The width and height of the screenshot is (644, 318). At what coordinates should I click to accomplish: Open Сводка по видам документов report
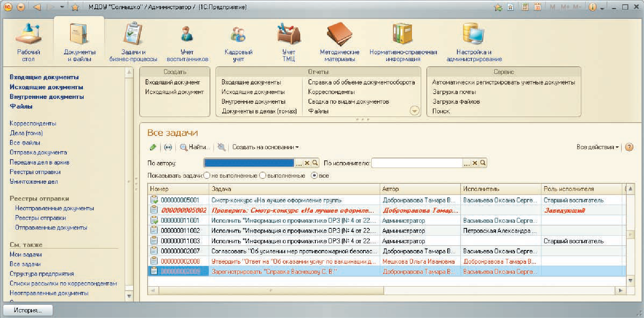point(348,101)
